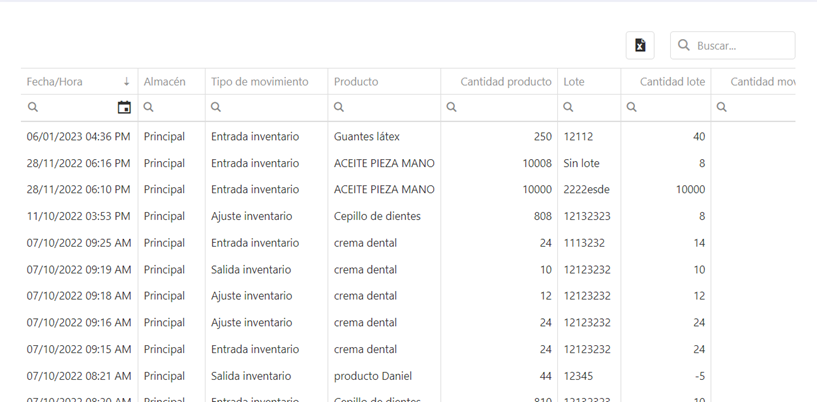Click the Excel export icon button
The image size is (817, 402).
click(640, 45)
